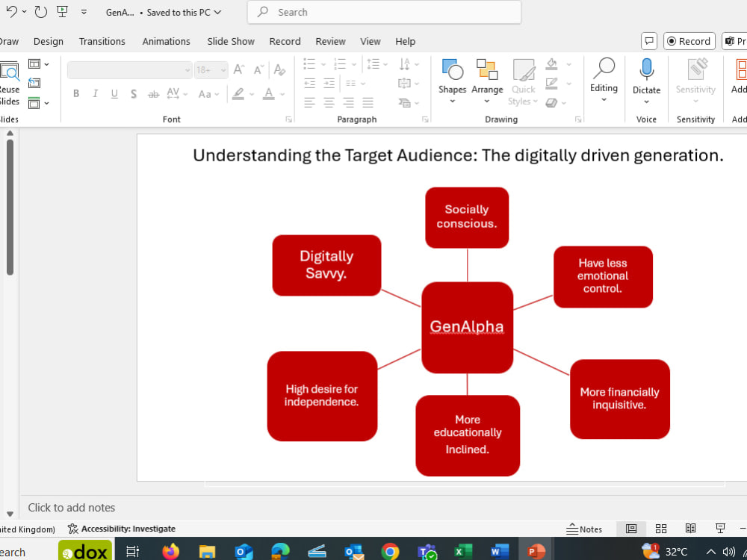
Task: Go to the Slide Show tab
Action: (x=231, y=41)
